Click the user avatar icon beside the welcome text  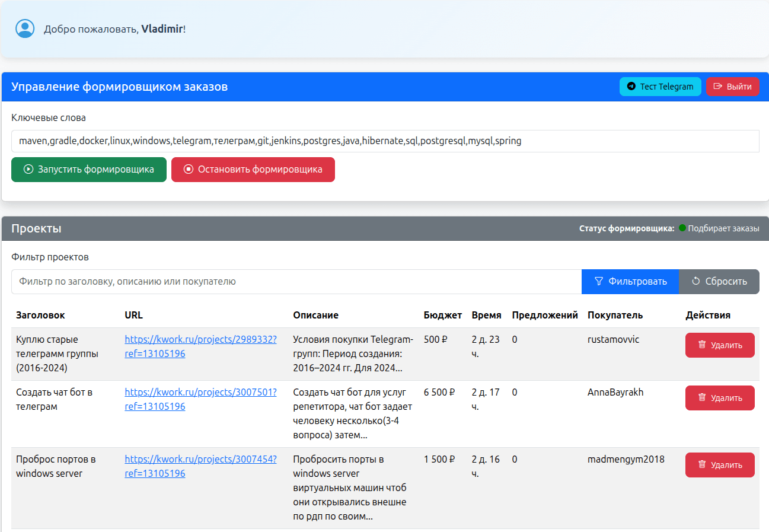[25, 28]
